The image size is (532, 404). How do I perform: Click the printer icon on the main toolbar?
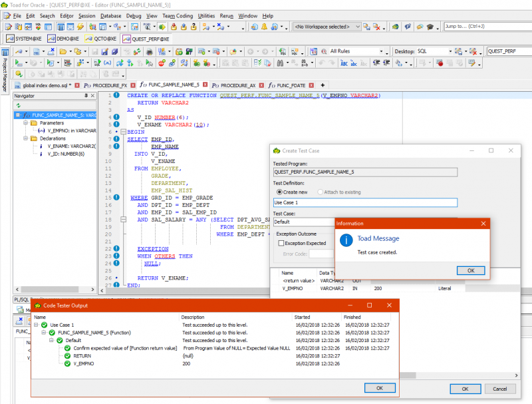point(149,51)
